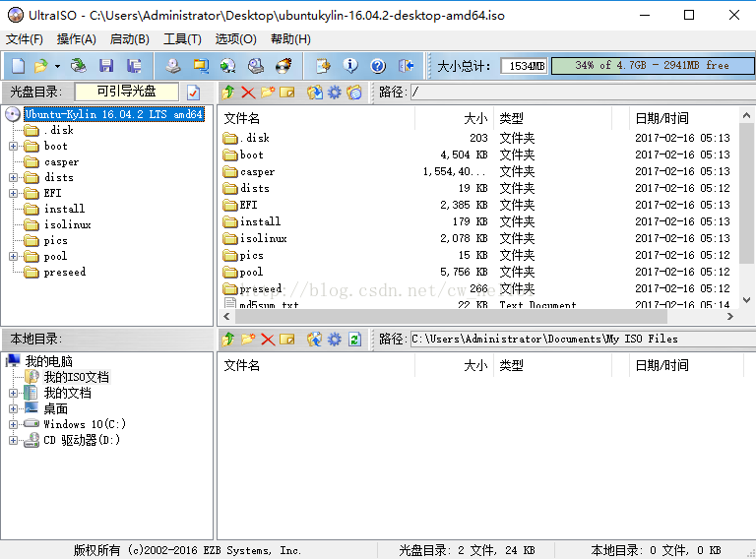Click the green Refresh icon in local pane toolbar
This screenshot has height=559, width=756.
[x=354, y=340]
